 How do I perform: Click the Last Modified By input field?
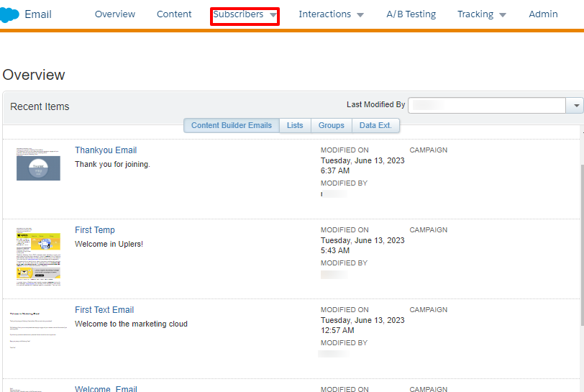click(x=487, y=106)
